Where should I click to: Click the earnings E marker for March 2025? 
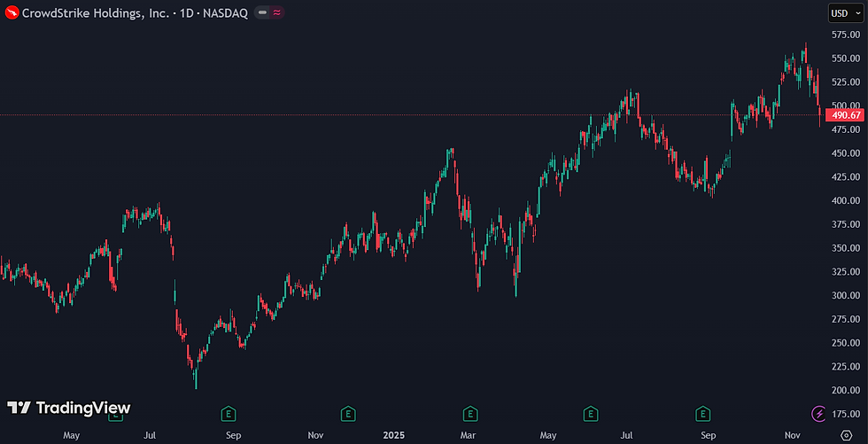coord(470,413)
